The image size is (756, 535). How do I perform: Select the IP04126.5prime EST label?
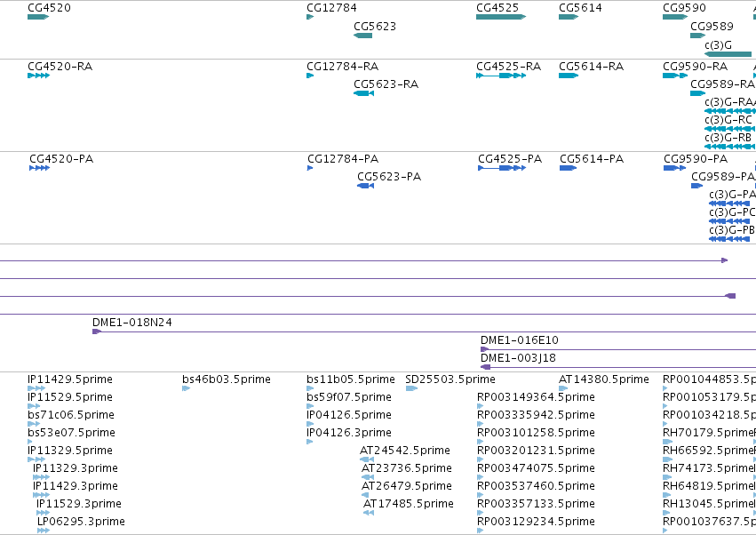pyautogui.click(x=349, y=415)
